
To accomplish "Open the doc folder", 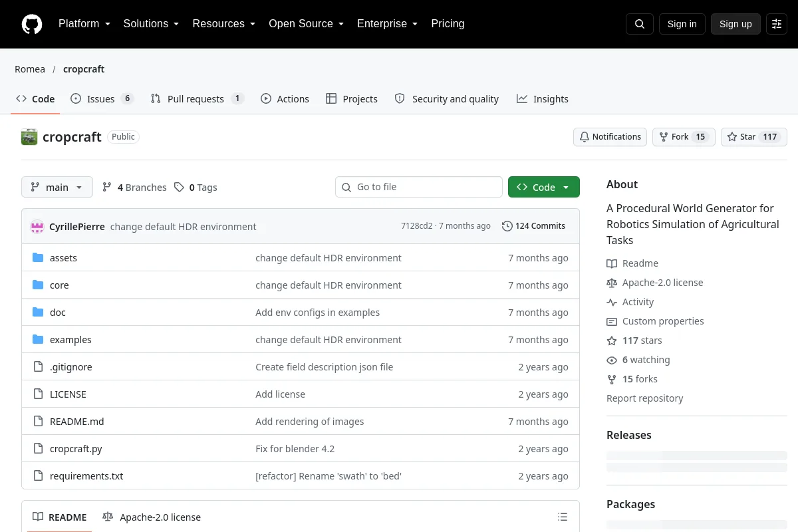I will coord(58,313).
